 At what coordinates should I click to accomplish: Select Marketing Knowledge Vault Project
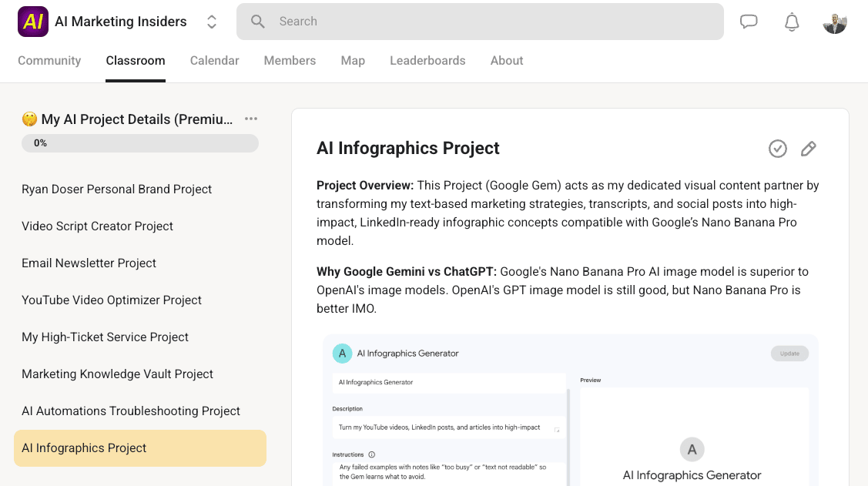pyautogui.click(x=117, y=374)
